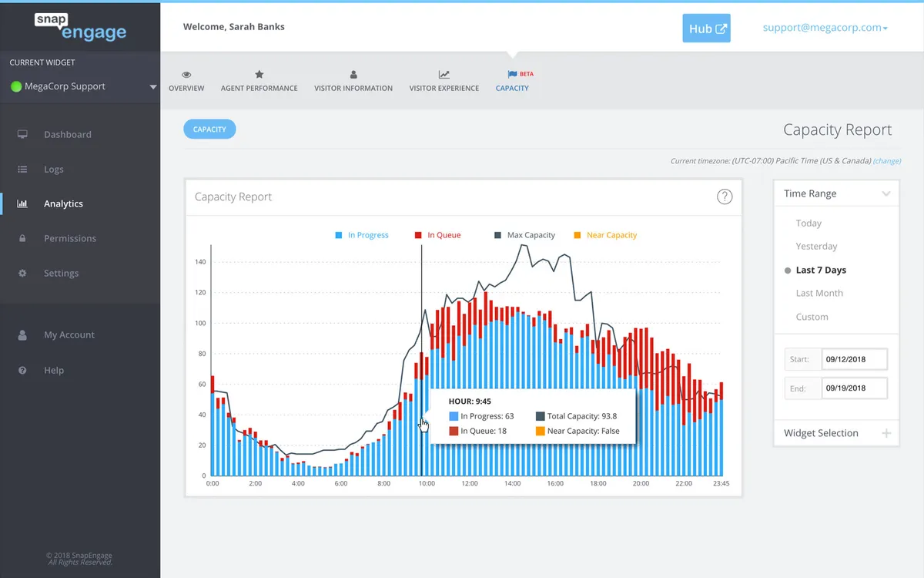The width and height of the screenshot is (924, 578).
Task: Click the timezone change link
Action: tap(887, 161)
